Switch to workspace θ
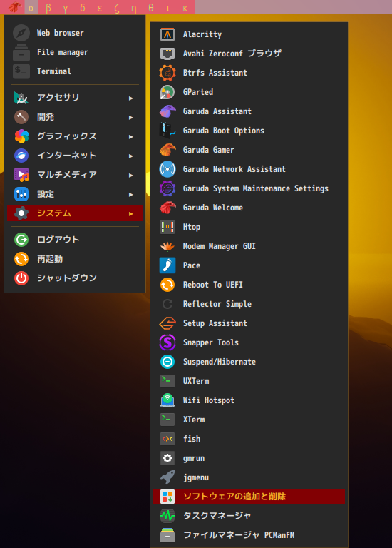This screenshot has height=548, width=392. (x=151, y=8)
